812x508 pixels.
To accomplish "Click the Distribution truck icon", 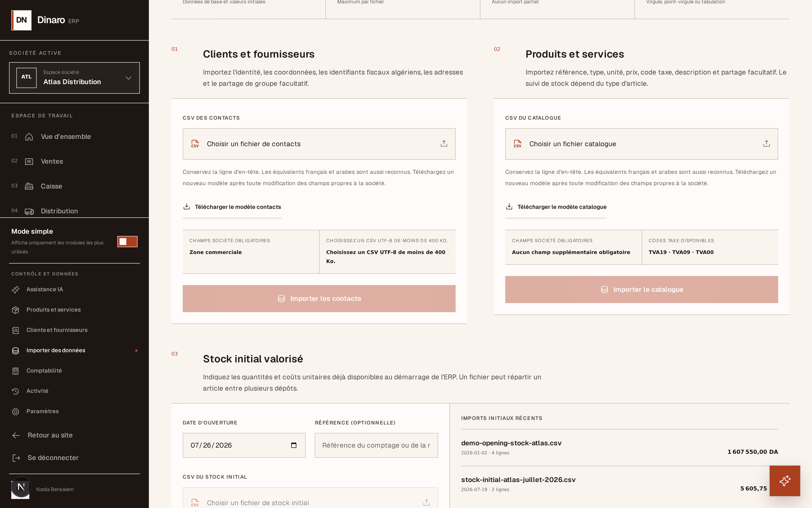I will click(x=29, y=211).
